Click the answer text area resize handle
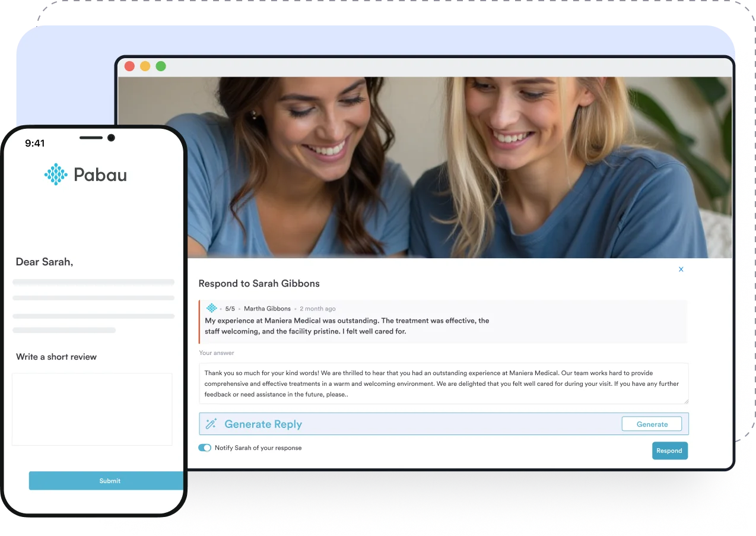Screen dimensions: 756x536 point(685,401)
